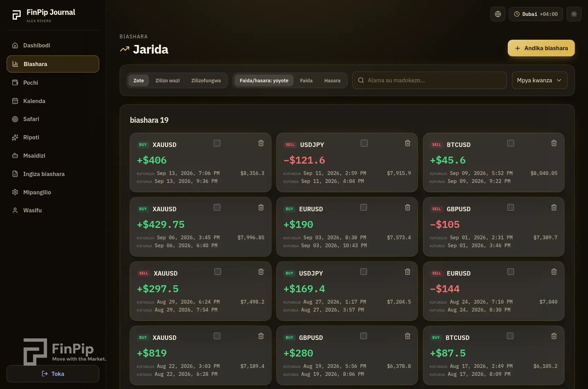This screenshot has height=389, width=588.
Task: Delete the EURUSD +$190 trade
Action: pyautogui.click(x=408, y=207)
